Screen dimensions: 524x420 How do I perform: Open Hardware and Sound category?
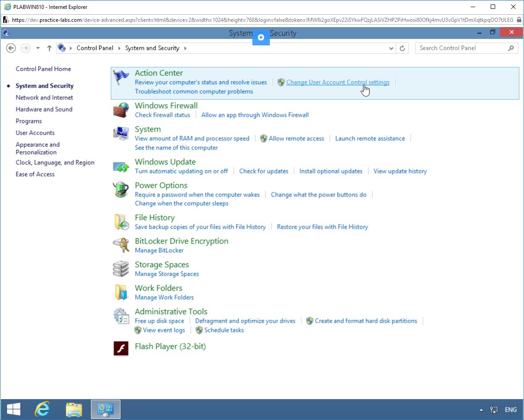(44, 109)
